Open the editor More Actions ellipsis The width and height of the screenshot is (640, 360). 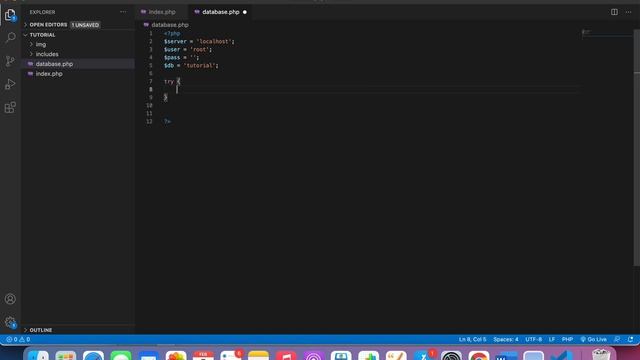click(x=629, y=12)
